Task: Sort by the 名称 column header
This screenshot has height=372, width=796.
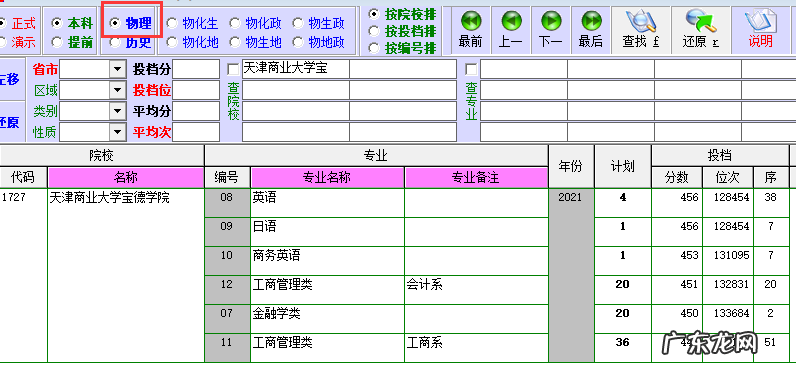Action: point(126,177)
